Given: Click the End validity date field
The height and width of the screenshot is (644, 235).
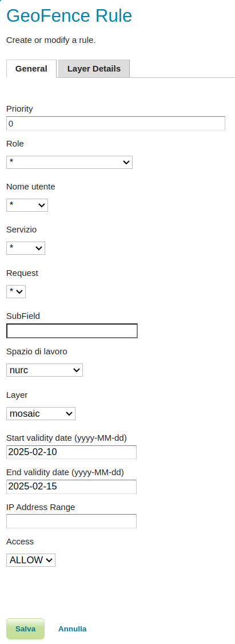Looking at the screenshot, I should [71, 487].
